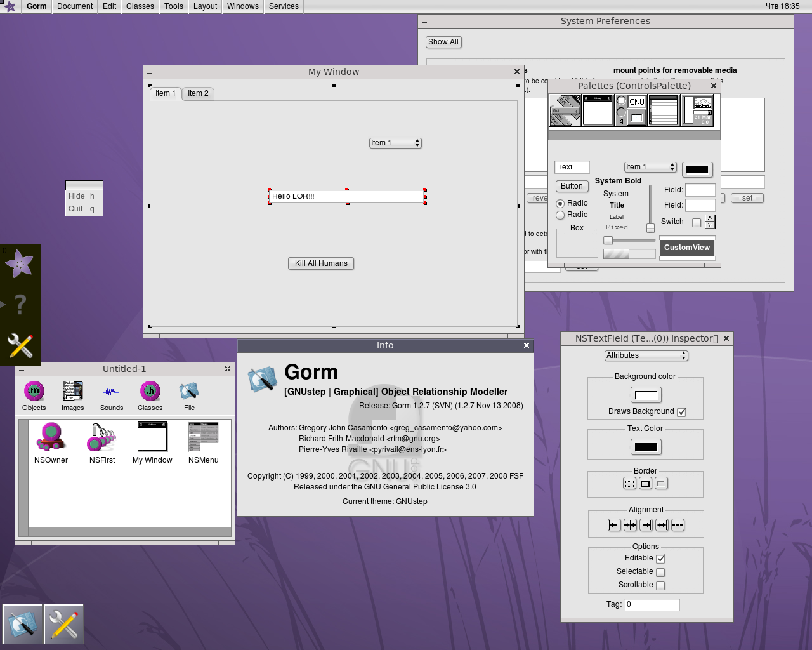Click the CustomView element in palette
The height and width of the screenshot is (650, 812).
[x=687, y=248]
